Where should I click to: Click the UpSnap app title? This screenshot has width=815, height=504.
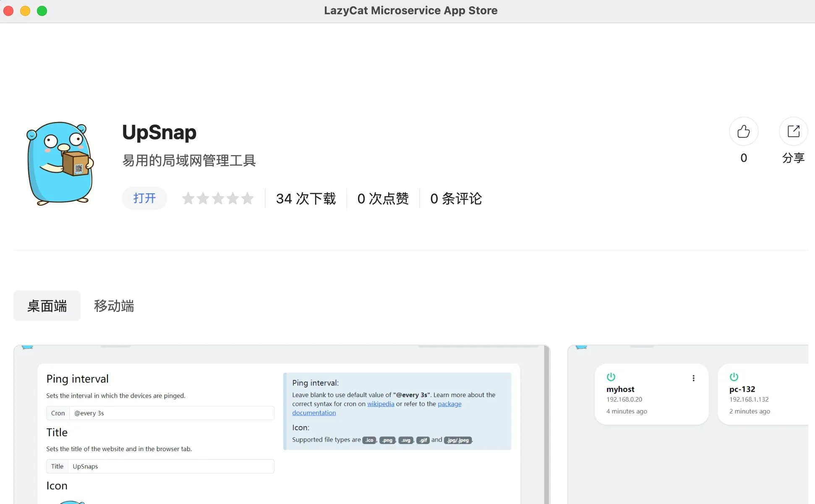tap(159, 132)
